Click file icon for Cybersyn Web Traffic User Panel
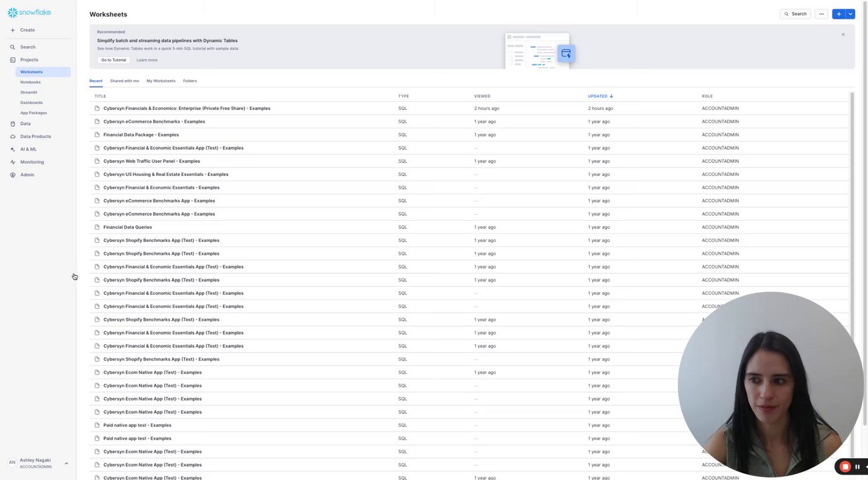 (97, 161)
